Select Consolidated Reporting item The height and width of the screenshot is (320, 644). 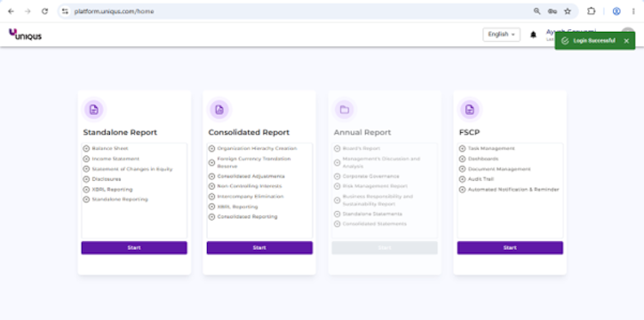(x=247, y=216)
